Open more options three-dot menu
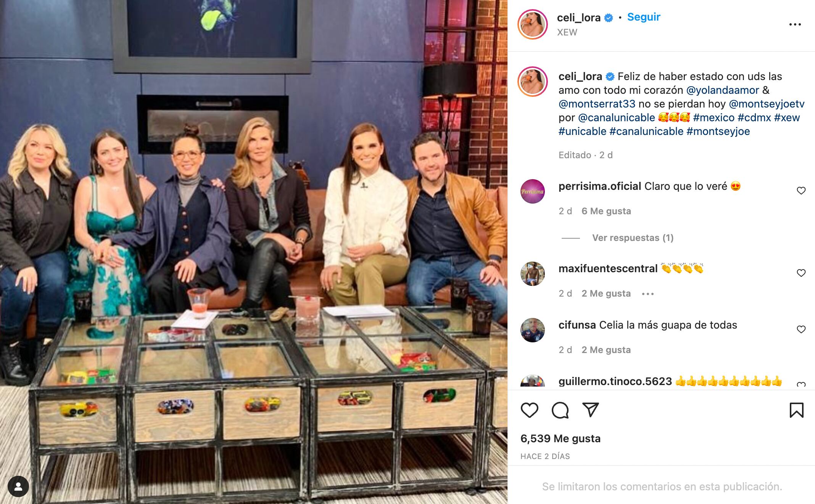 point(795,24)
